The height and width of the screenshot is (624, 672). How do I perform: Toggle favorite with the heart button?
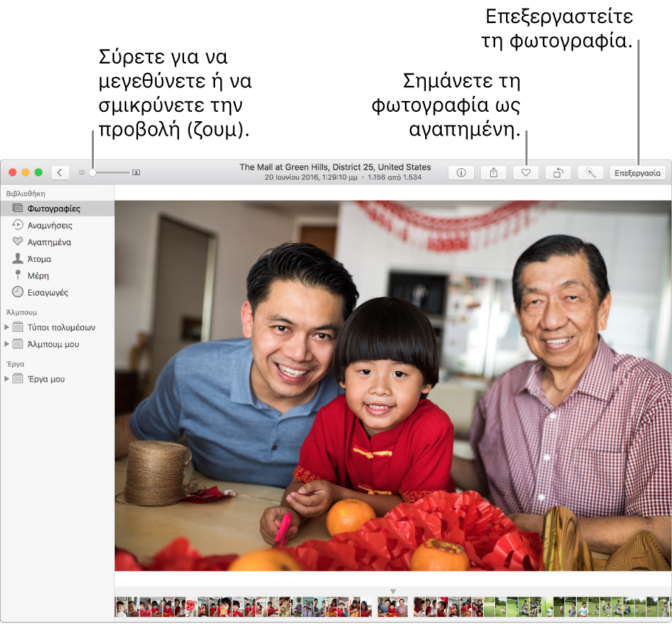coord(525,173)
